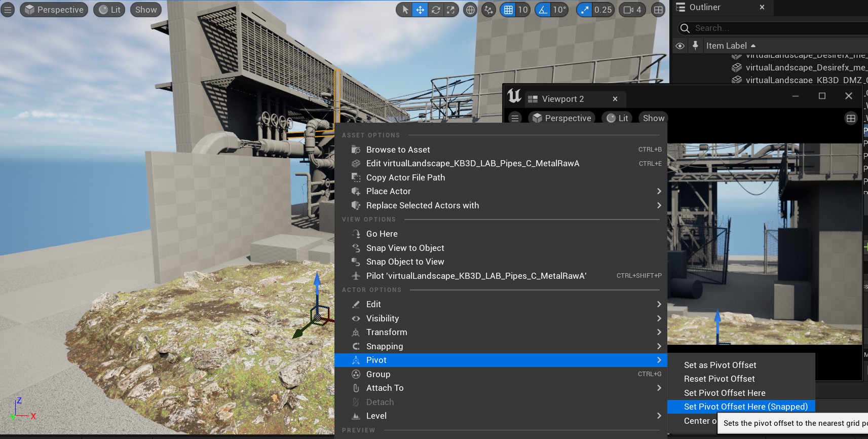Select Set Pivot Offset Here (Snapped)

pos(745,407)
